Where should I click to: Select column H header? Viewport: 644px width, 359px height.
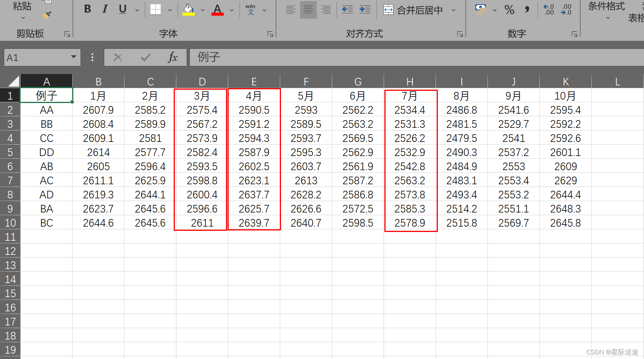(x=410, y=82)
